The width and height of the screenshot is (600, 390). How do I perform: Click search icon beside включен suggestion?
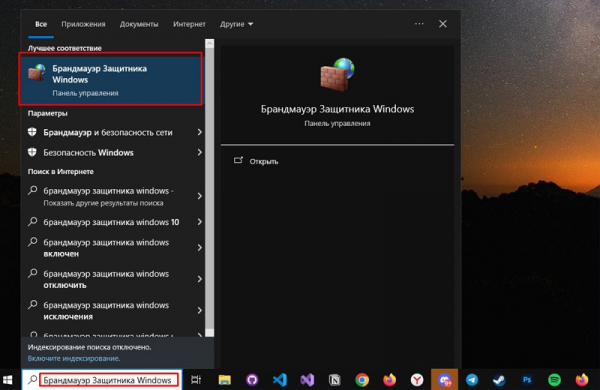point(33,242)
